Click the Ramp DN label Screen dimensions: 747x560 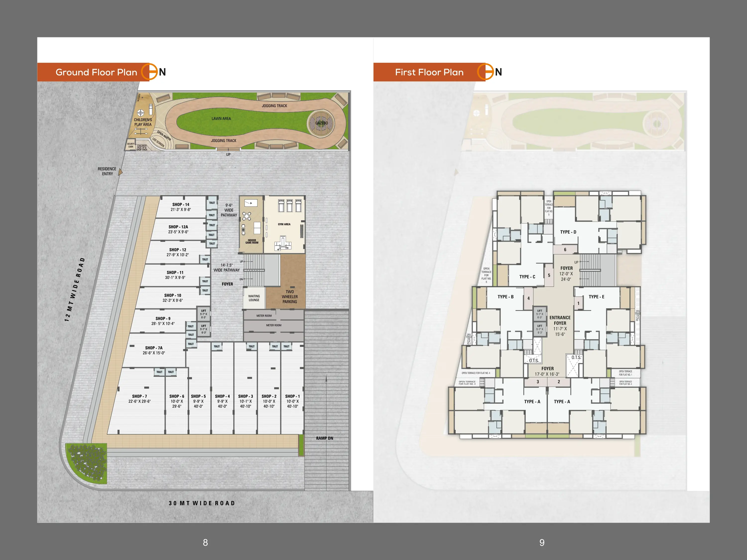[x=324, y=438]
